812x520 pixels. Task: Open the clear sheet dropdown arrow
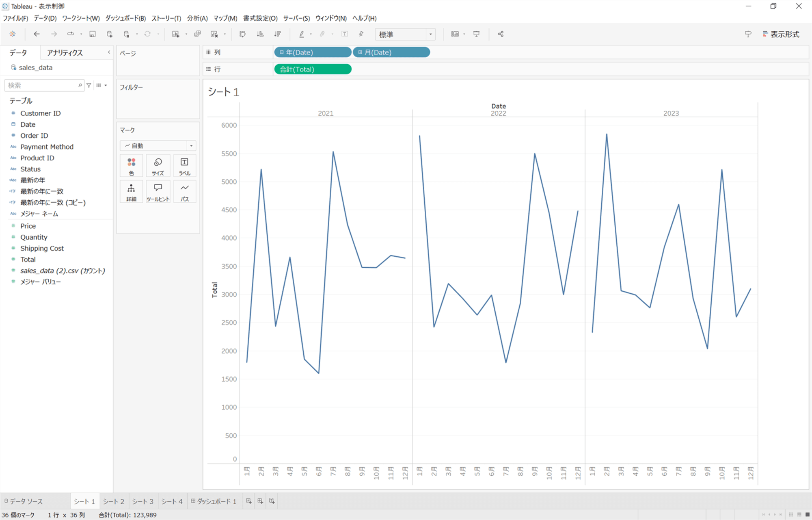pyautogui.click(x=225, y=34)
